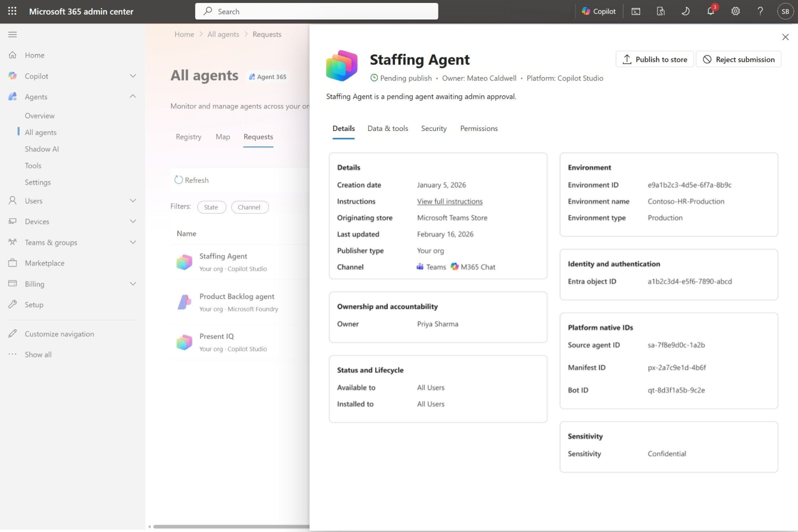Open View full instructions link
798x532 pixels.
coord(450,202)
